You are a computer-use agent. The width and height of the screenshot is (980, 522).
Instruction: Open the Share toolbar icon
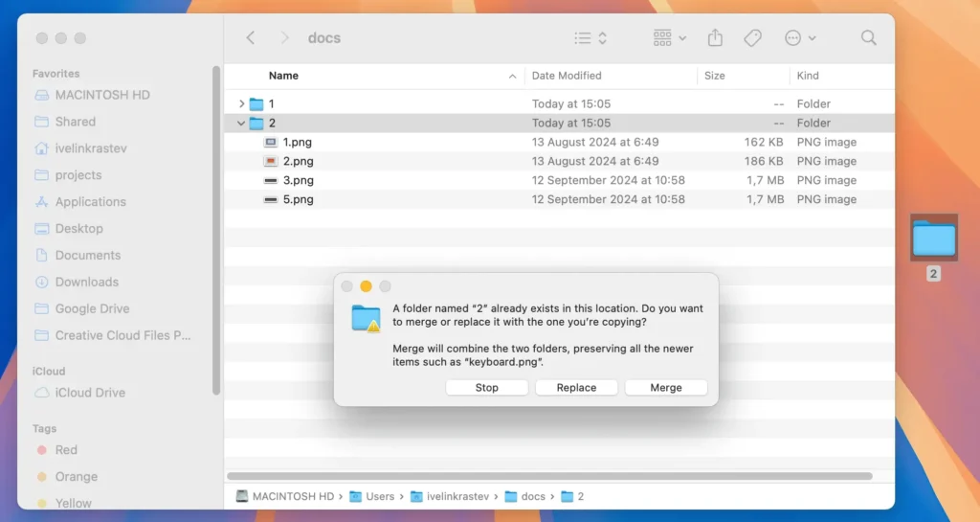[x=715, y=38]
